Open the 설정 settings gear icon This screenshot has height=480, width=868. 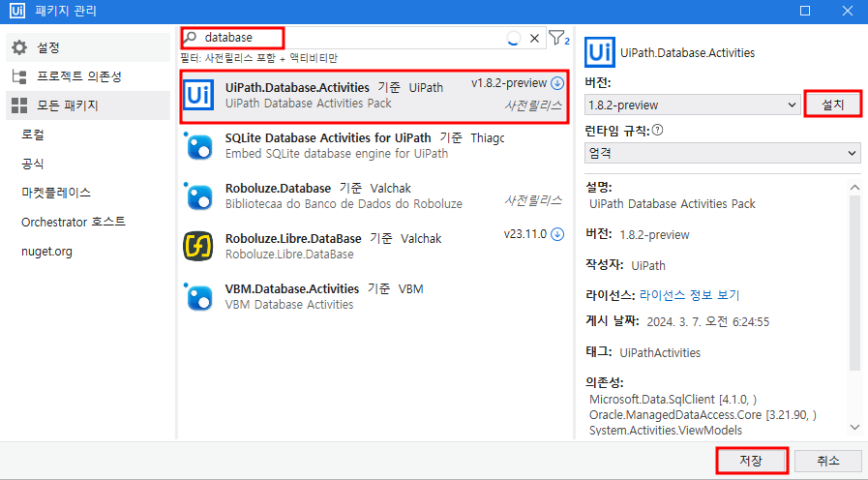coord(19,47)
